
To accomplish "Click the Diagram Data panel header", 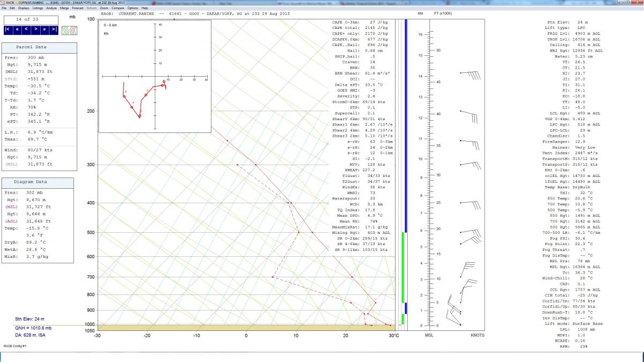I will click(x=38, y=182).
